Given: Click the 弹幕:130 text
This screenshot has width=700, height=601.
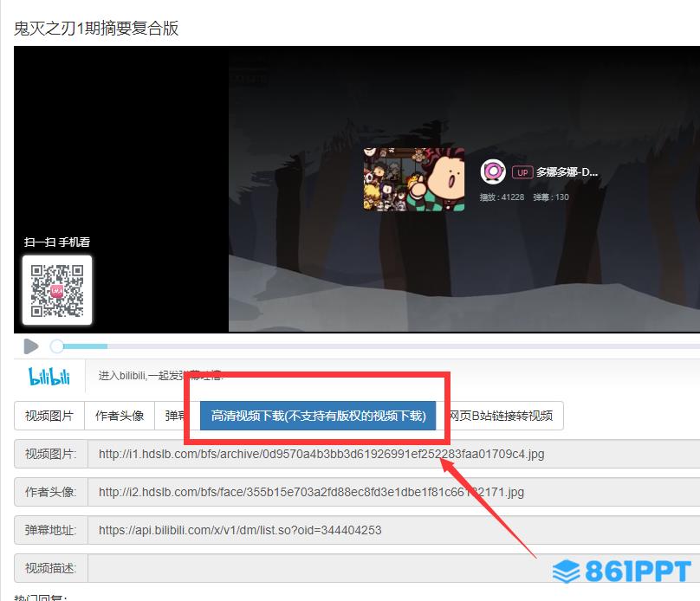Looking at the screenshot, I should (x=551, y=197).
